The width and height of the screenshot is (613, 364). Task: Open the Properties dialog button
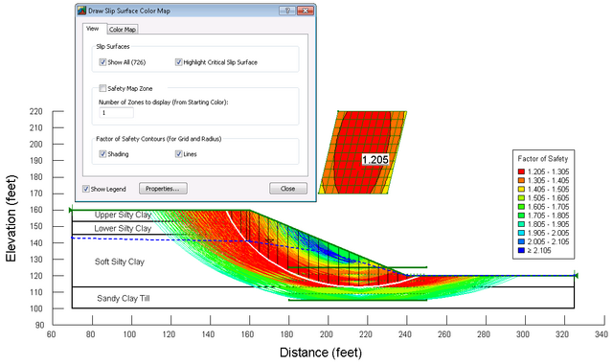pos(163,189)
